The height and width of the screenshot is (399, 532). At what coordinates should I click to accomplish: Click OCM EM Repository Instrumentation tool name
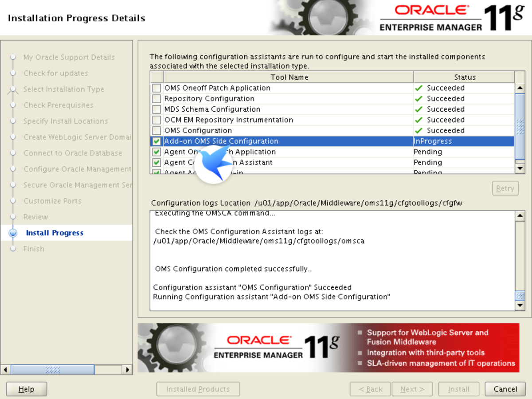pos(228,120)
